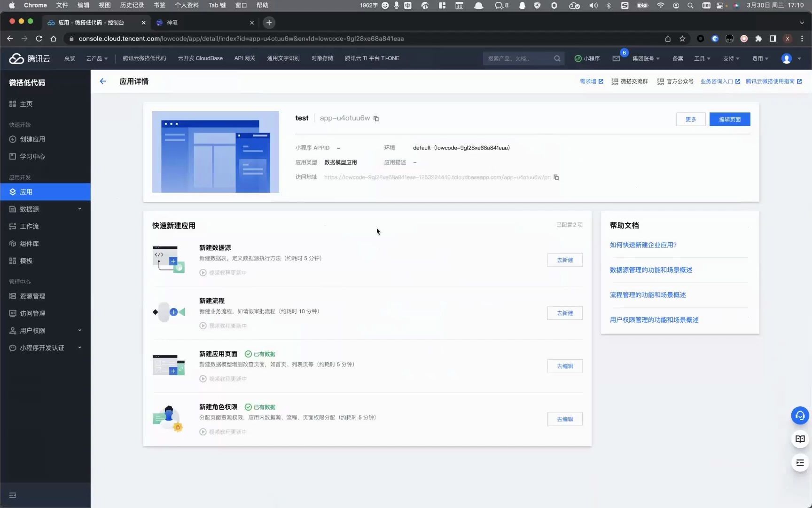Click 去新建 for 新建数据源
The width and height of the screenshot is (812, 508).
click(x=565, y=260)
